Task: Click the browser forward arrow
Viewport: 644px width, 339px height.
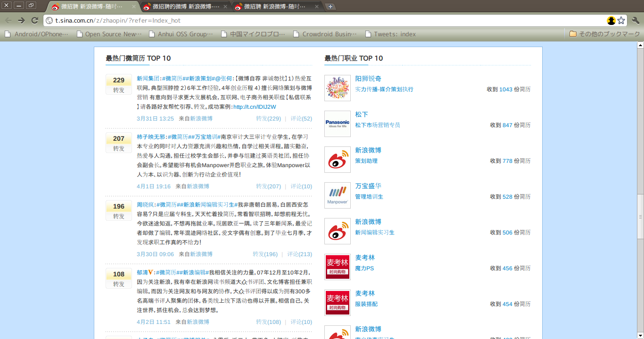Action: 21,20
